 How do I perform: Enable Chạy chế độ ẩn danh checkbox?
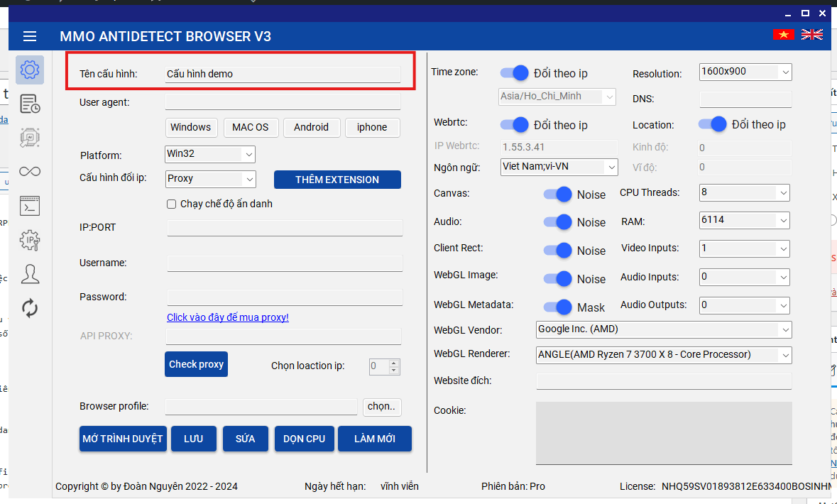coord(171,204)
